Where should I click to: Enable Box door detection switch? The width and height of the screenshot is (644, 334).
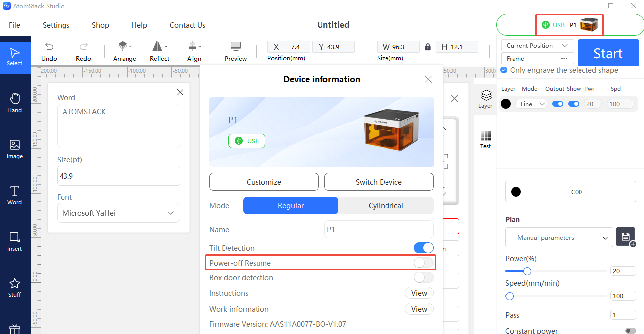(x=423, y=277)
